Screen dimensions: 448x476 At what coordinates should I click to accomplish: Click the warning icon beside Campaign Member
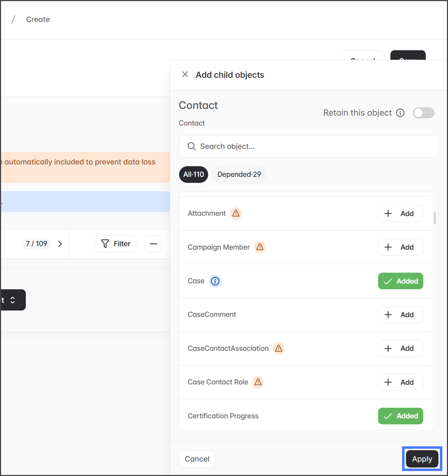[260, 247]
